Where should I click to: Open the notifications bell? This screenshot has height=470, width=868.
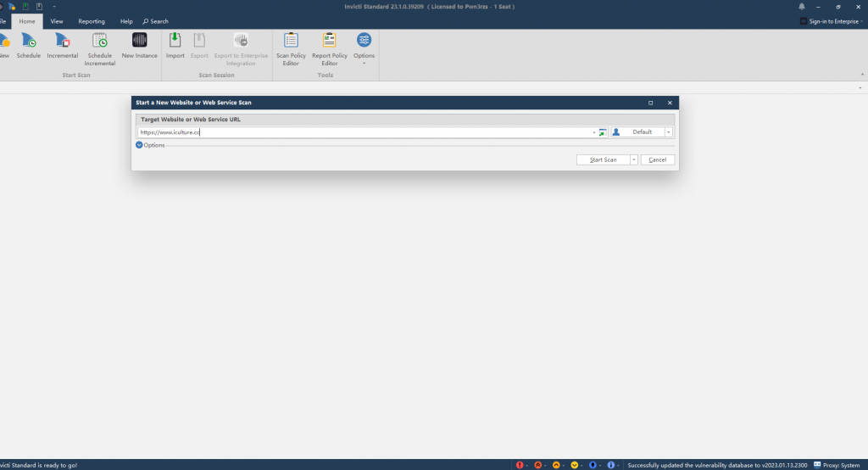click(802, 7)
